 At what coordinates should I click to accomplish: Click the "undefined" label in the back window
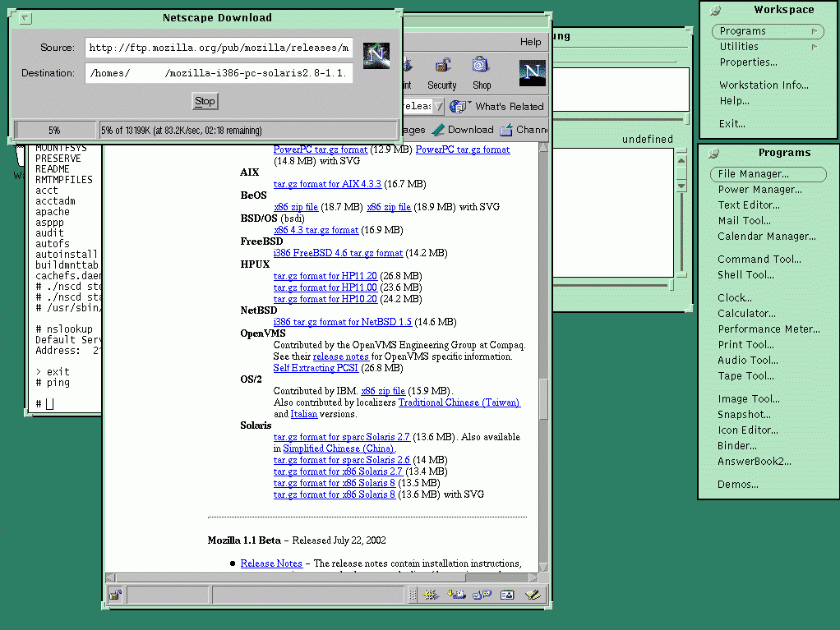click(647, 139)
